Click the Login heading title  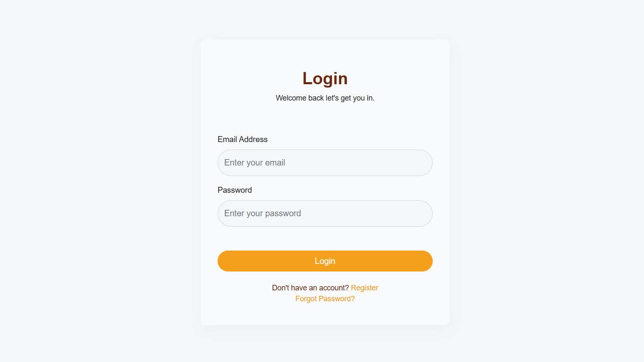click(x=325, y=78)
